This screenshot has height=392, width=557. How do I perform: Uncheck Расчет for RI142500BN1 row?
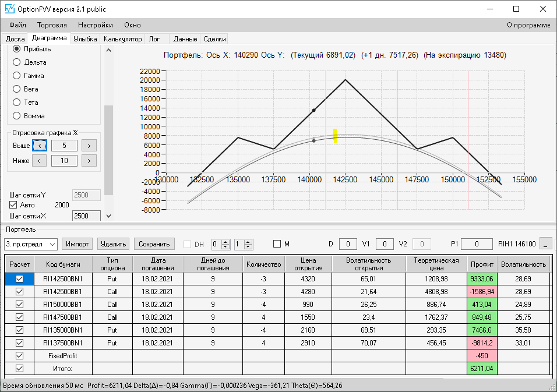(x=20, y=279)
